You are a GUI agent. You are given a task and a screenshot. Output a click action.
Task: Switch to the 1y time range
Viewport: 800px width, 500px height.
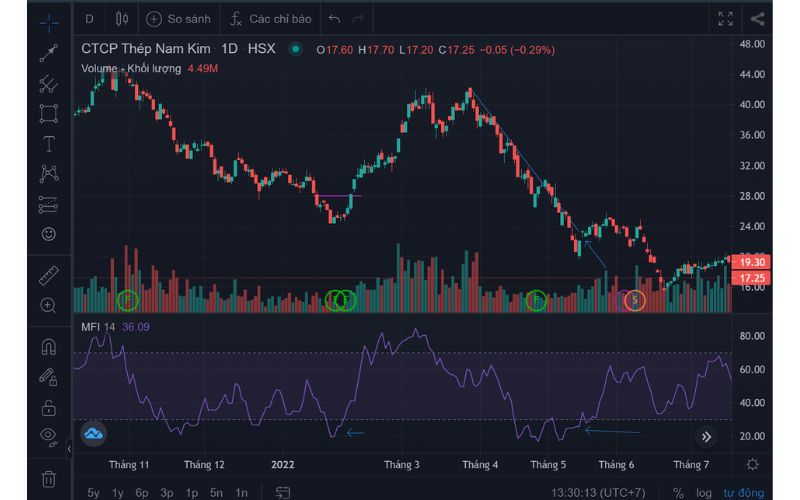pos(118,492)
